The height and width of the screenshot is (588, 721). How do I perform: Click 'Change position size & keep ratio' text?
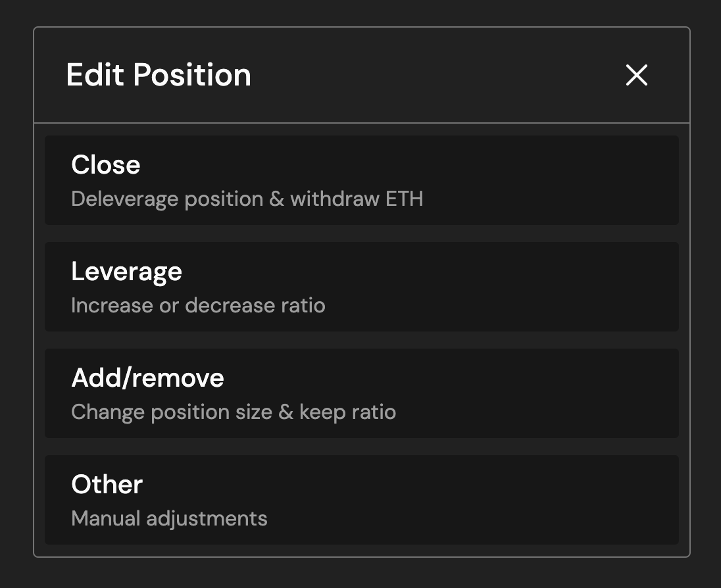(x=234, y=412)
